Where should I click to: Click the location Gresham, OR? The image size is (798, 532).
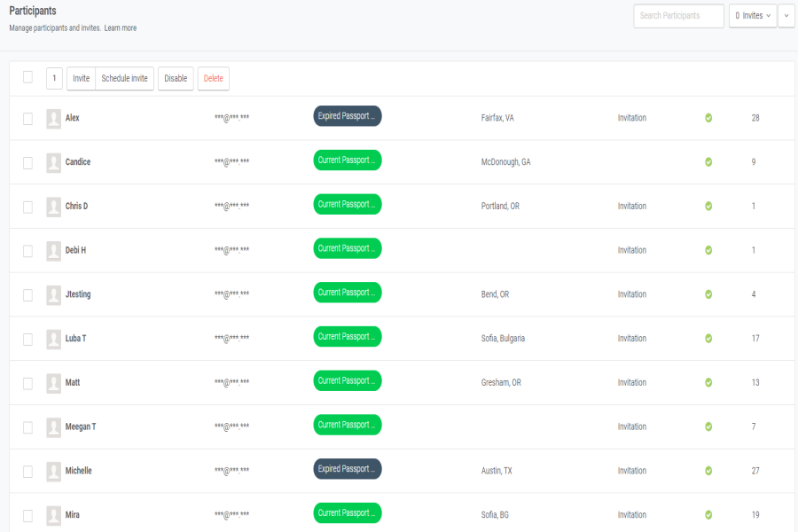501,383
